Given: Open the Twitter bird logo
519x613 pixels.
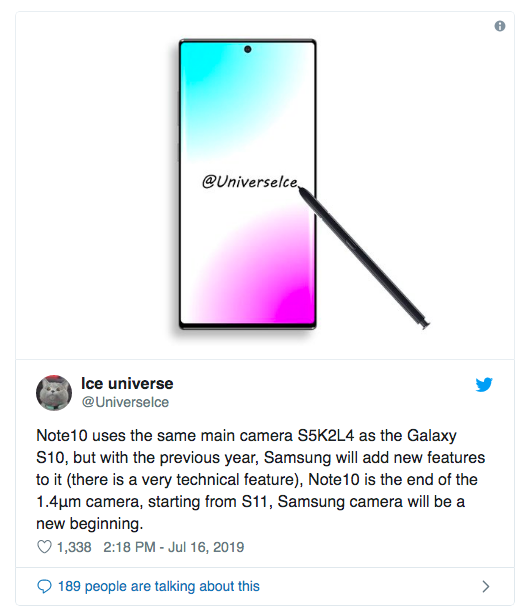Looking at the screenshot, I should pyautogui.click(x=484, y=385).
